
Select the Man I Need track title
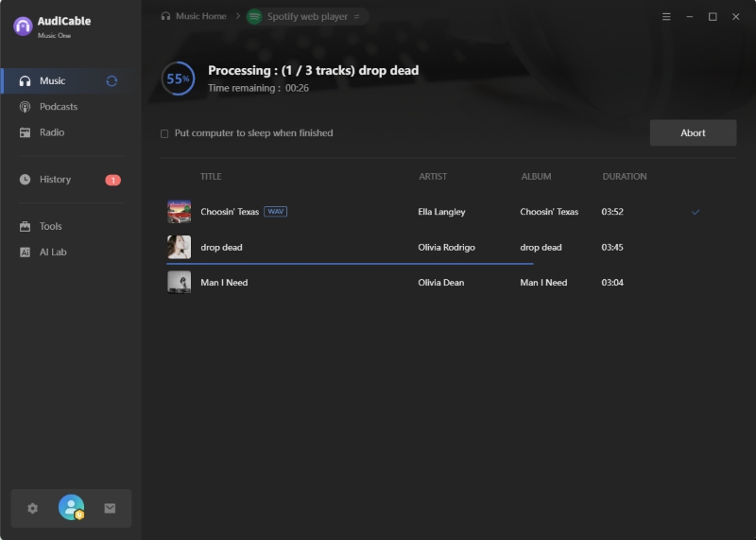coord(224,283)
